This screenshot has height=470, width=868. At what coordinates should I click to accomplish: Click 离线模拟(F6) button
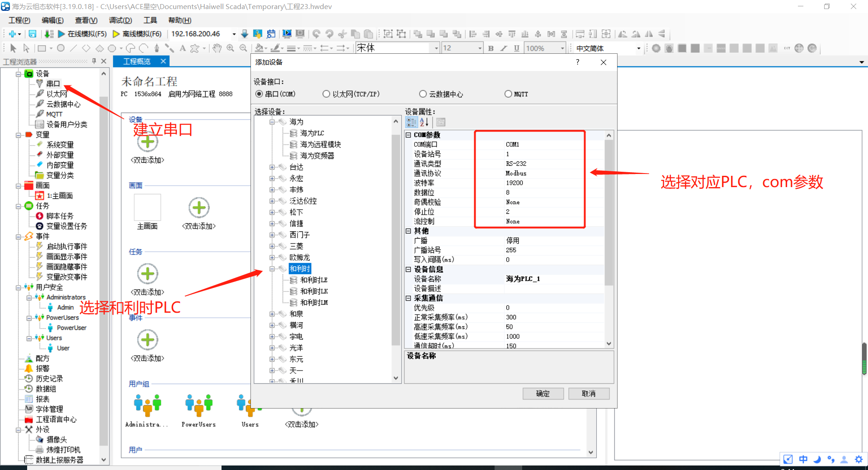pos(137,34)
